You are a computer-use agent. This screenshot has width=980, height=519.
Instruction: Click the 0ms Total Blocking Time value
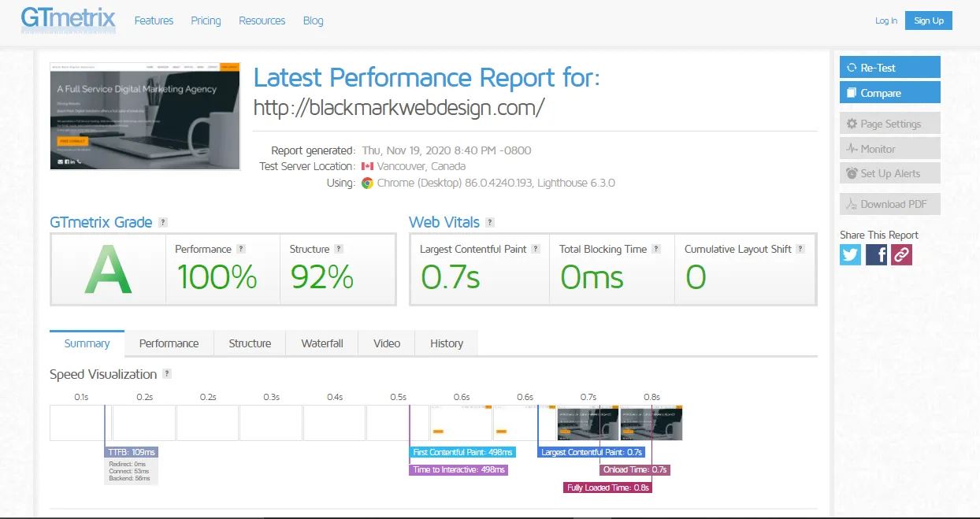[x=592, y=277]
